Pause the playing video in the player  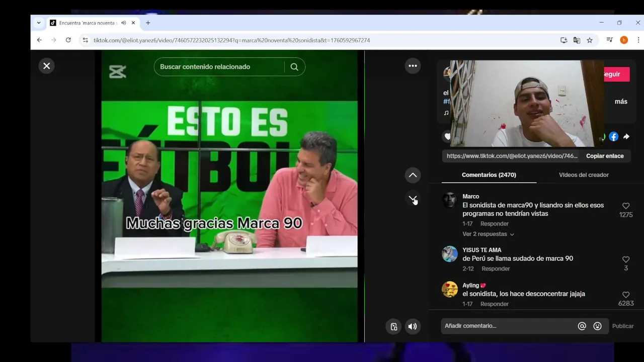(229, 196)
